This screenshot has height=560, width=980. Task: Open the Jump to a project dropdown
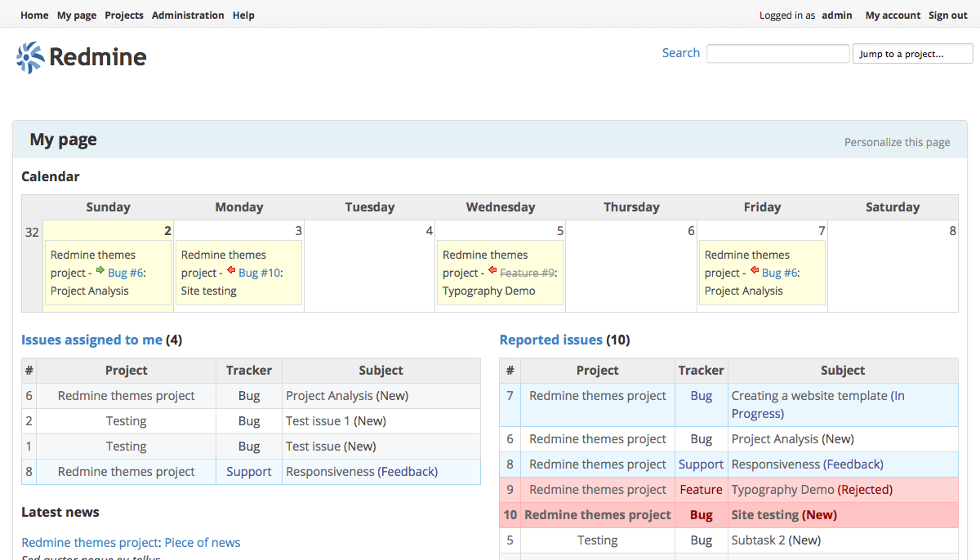click(x=913, y=54)
